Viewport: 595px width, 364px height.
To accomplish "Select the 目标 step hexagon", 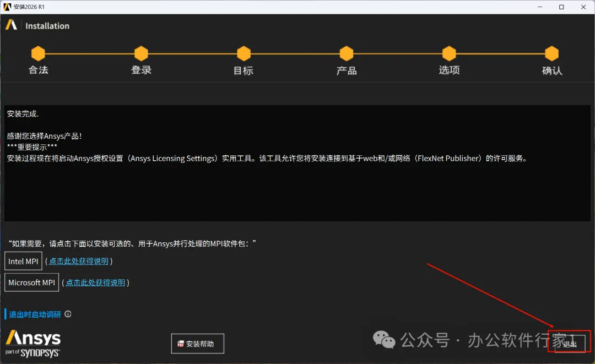I will (x=244, y=53).
